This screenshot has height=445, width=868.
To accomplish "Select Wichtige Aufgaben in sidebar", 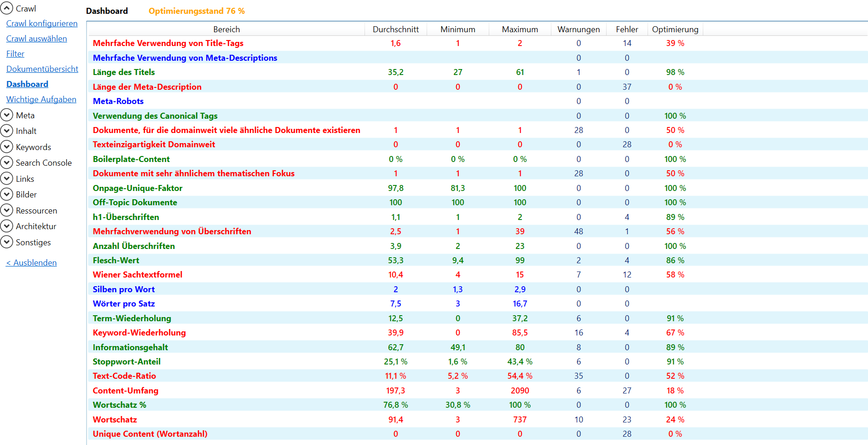I will [x=41, y=99].
